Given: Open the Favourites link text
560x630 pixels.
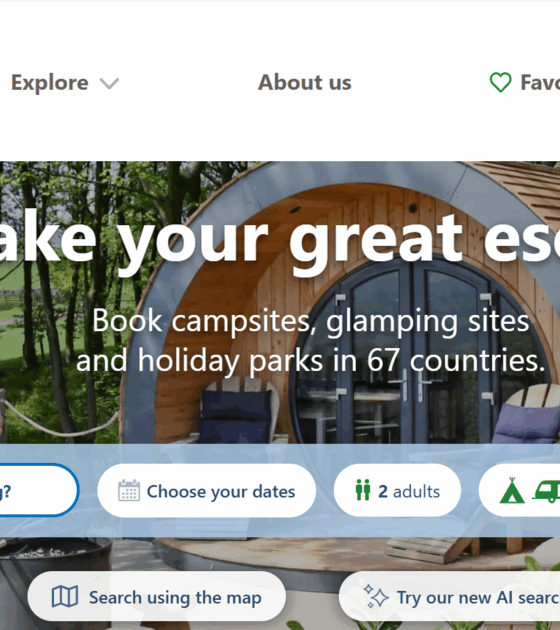Looking at the screenshot, I should pos(540,82).
